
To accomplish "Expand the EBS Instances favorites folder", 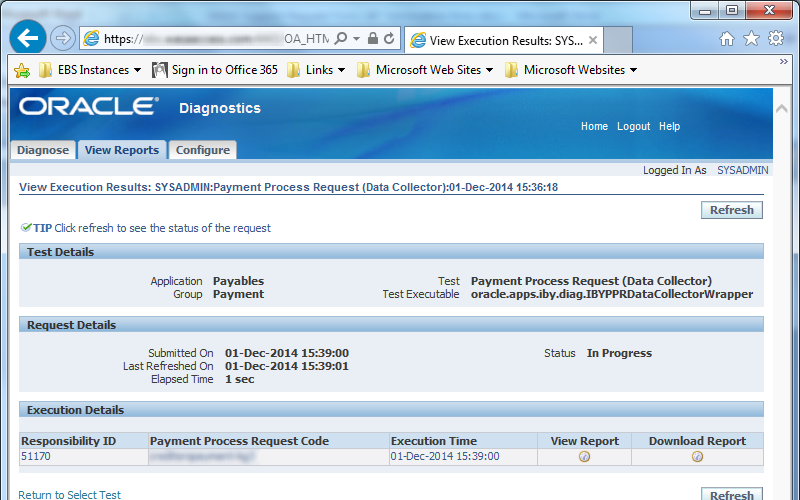I will pos(90,70).
